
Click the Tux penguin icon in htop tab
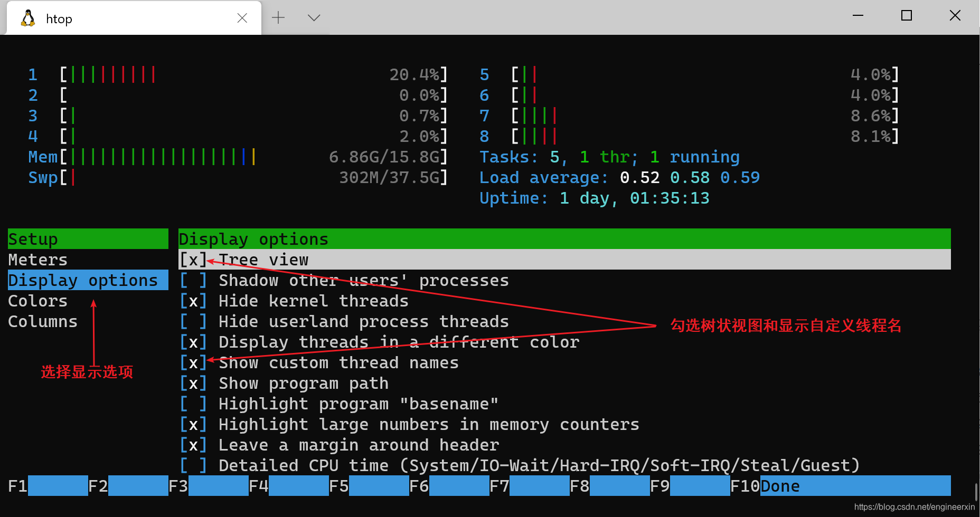coord(28,18)
